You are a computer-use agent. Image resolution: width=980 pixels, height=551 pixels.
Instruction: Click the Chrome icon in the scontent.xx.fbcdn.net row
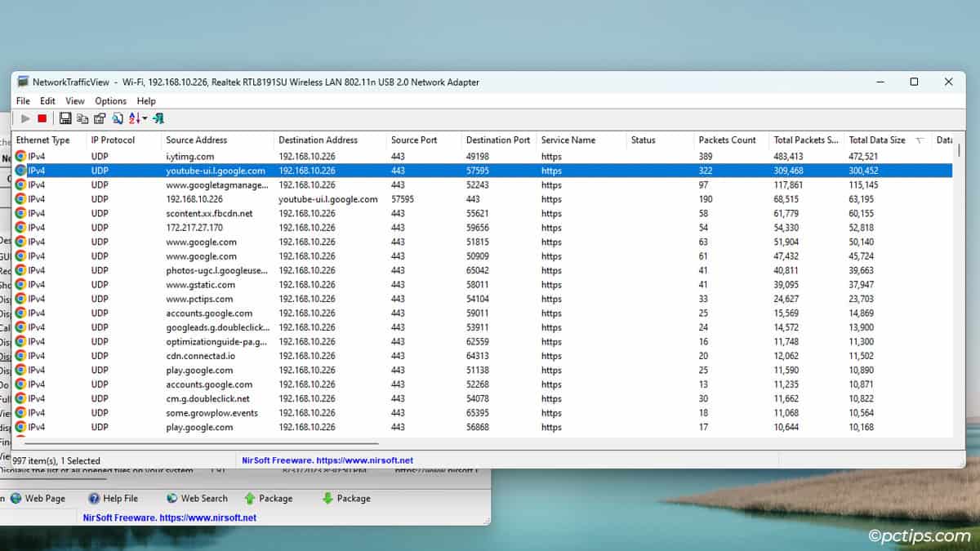pos(20,213)
